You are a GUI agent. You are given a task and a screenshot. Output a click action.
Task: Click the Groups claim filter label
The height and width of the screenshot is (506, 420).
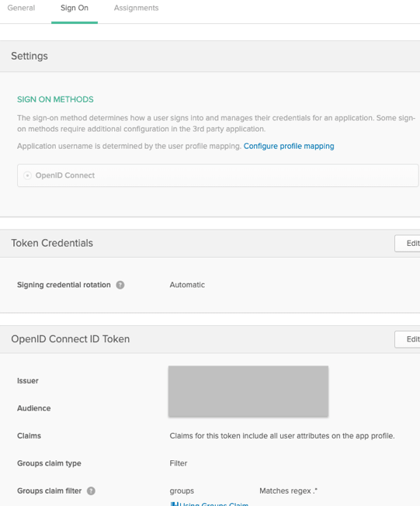(49, 490)
